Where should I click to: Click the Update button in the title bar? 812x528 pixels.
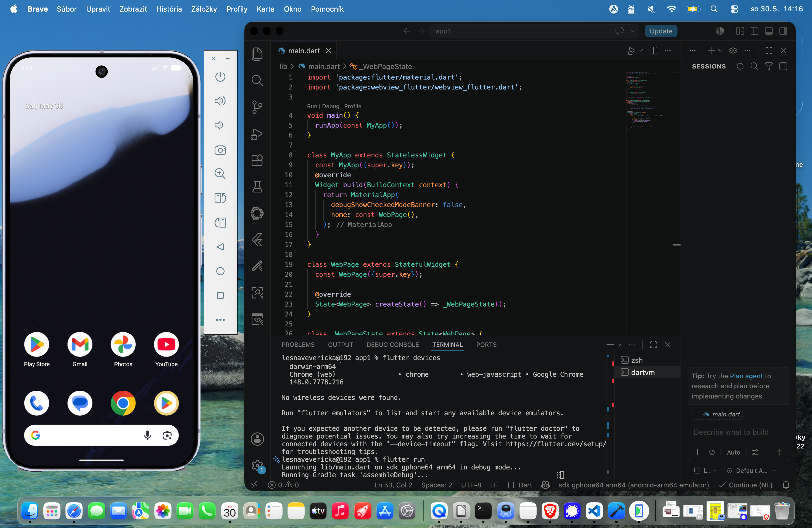661,31
